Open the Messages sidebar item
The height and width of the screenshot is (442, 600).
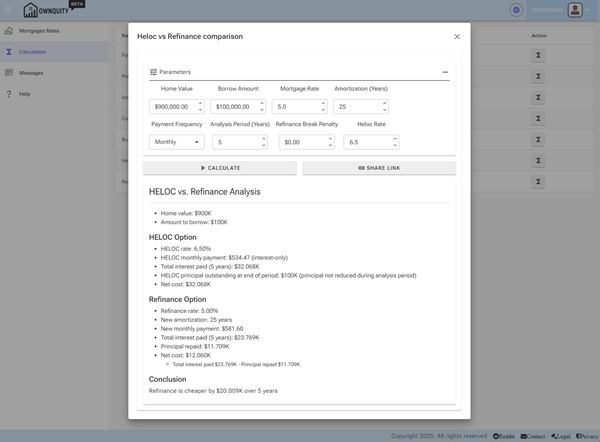[x=31, y=73]
